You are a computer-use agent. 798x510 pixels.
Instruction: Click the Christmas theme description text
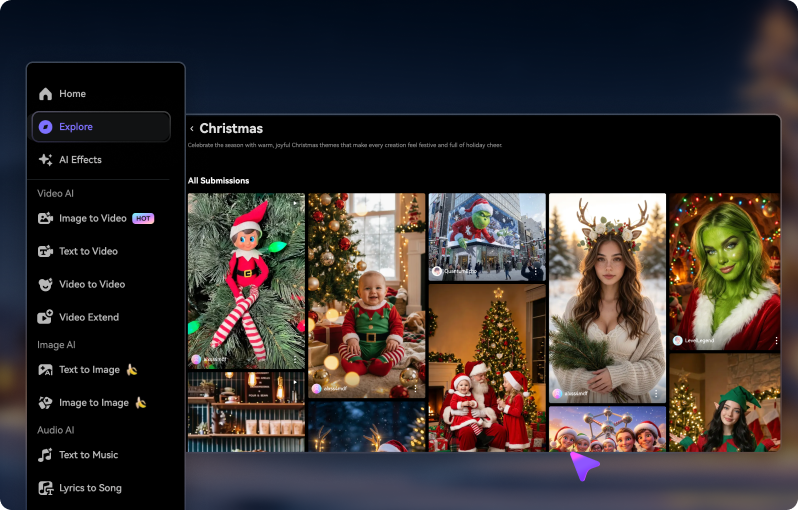click(x=345, y=145)
